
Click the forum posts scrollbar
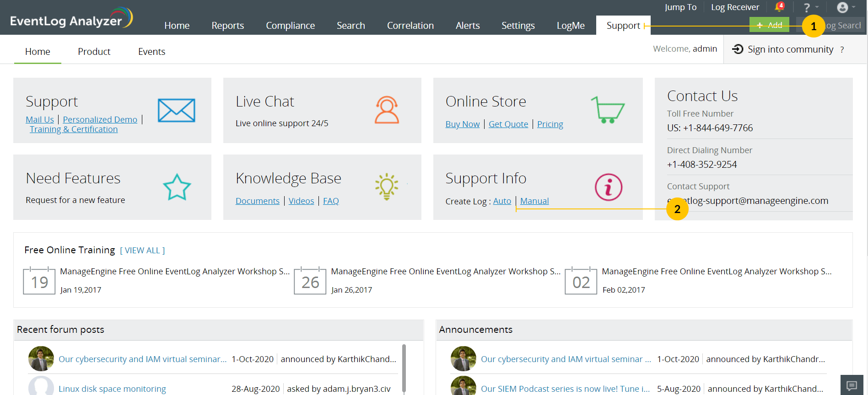[x=404, y=368]
